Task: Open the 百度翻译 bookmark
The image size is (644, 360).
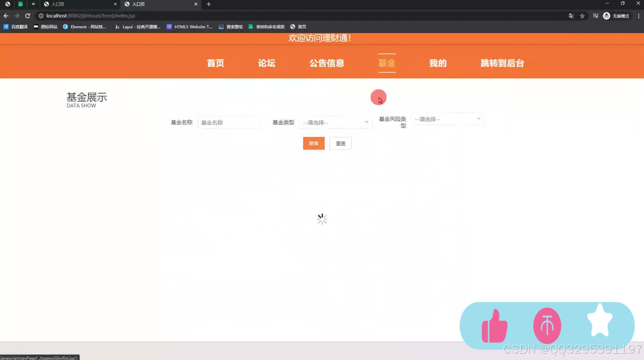Action: point(16,27)
